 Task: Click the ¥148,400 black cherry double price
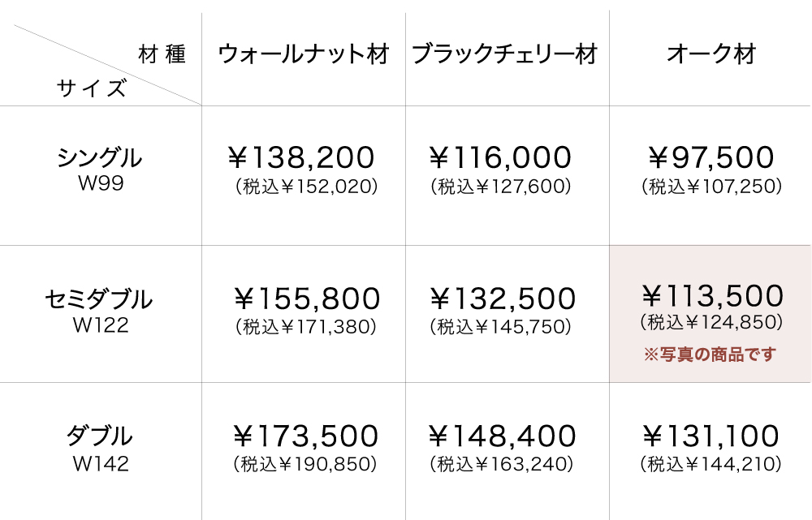click(502, 436)
